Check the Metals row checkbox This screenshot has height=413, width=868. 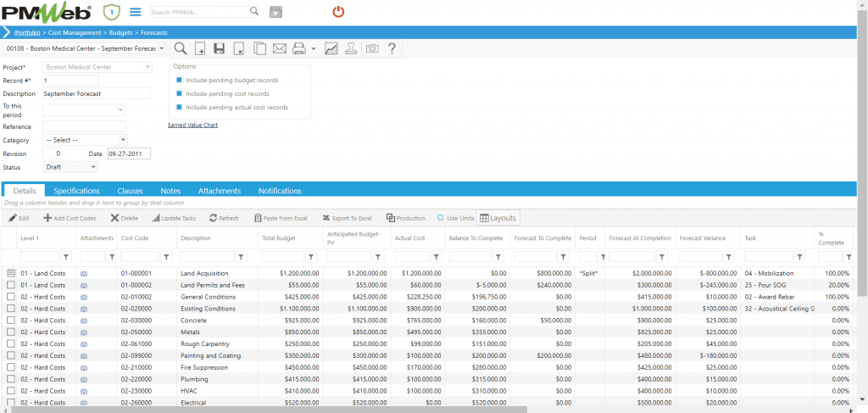(x=10, y=332)
